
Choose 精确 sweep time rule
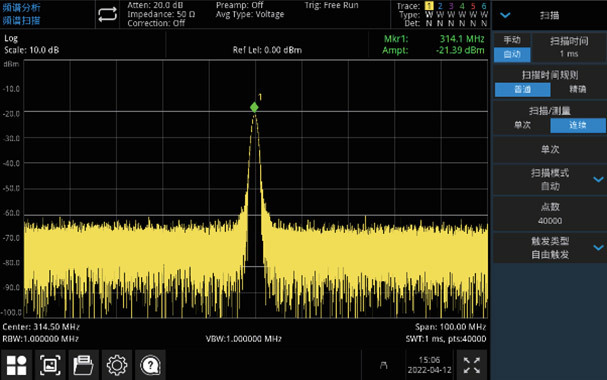coord(578,89)
